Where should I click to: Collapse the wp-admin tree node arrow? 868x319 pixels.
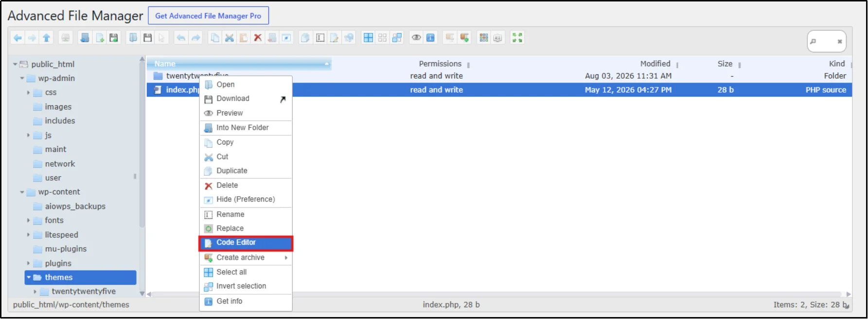(x=22, y=78)
